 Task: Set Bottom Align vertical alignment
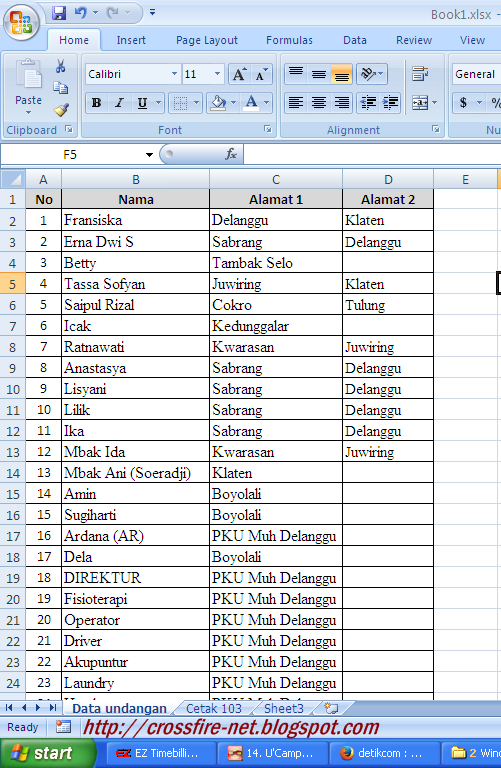[341, 74]
